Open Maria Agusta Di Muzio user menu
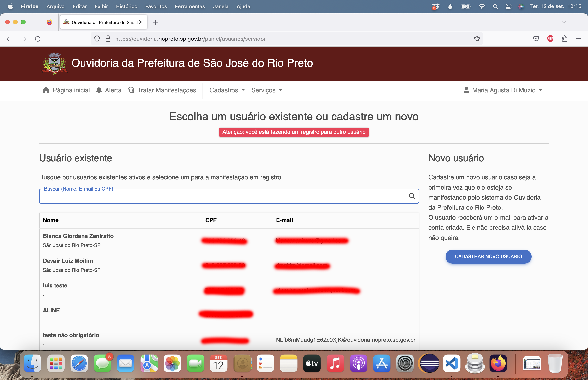 click(503, 90)
